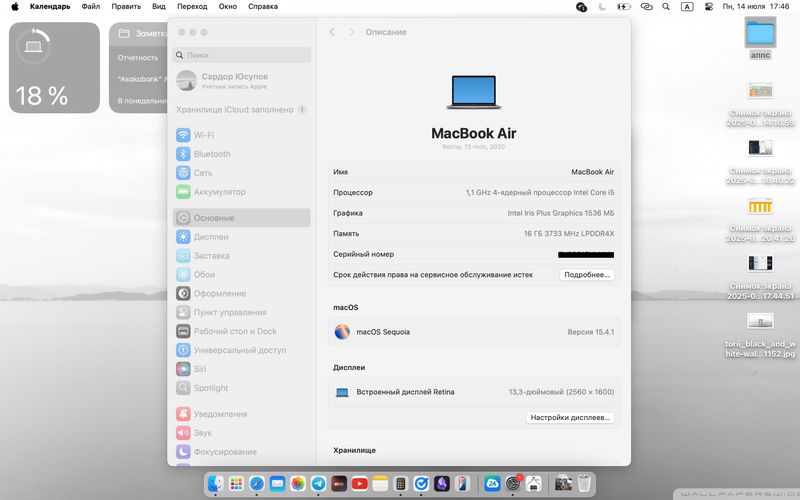The width and height of the screenshot is (800, 500).
Task: Click the Процессор row with Intel Core i5
Action: click(x=473, y=192)
